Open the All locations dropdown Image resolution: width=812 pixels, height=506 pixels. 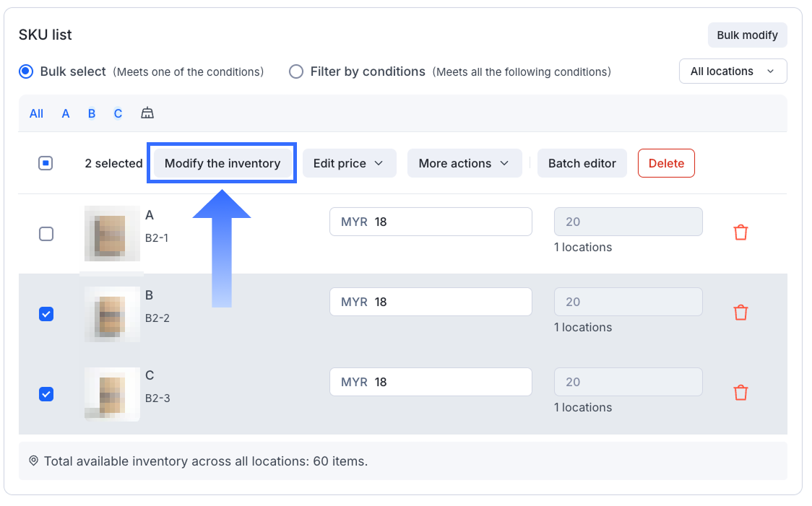pos(733,71)
